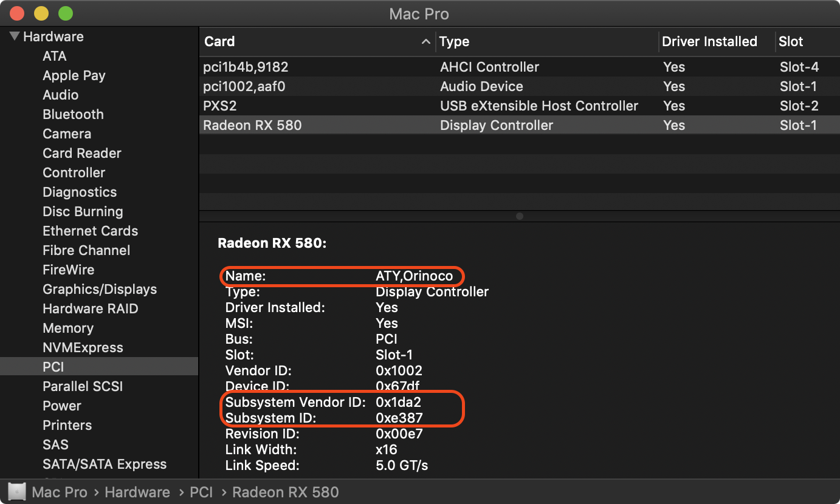This screenshot has height=504, width=840.
Task: Click Mac Pro in the path bar
Action: (60, 492)
